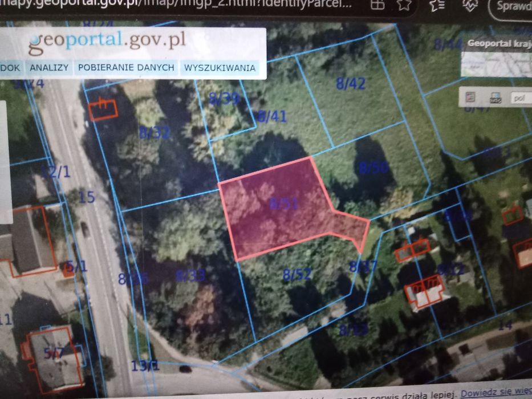Open the ANALIZY menu
Screen dimensions: 532x399
click(x=49, y=67)
